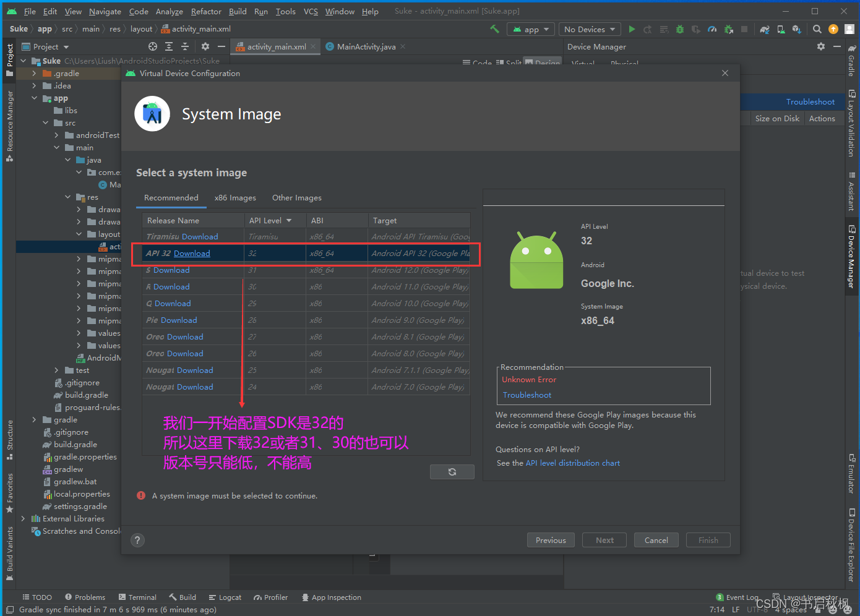Click the Troubleshoot link in Device Manager
This screenshot has width=860, height=616.
pyautogui.click(x=811, y=102)
